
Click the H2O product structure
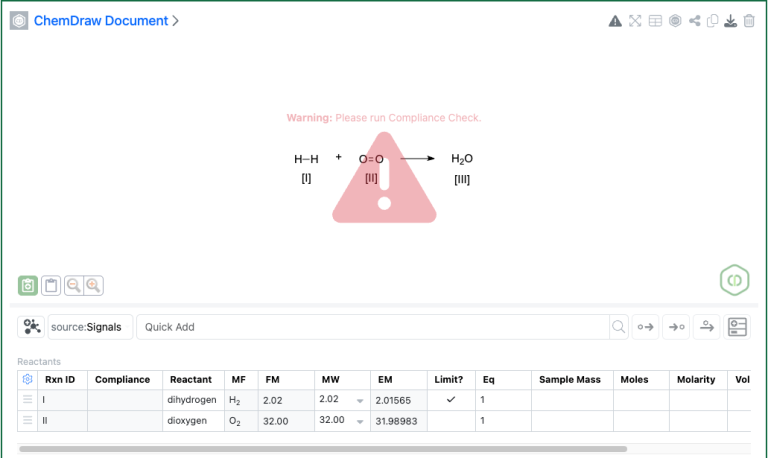click(462, 159)
